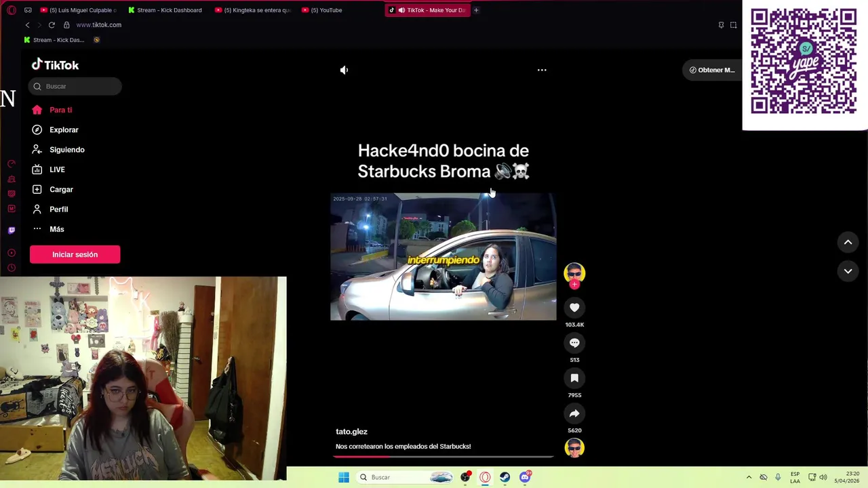Open the OBS taskbar icon
868x488 pixels.
tap(465, 477)
